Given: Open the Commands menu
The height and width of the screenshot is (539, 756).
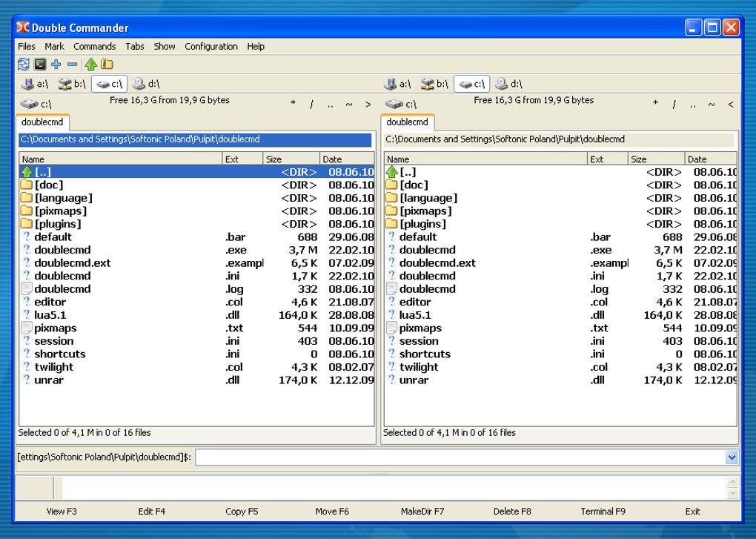Looking at the screenshot, I should coord(95,46).
